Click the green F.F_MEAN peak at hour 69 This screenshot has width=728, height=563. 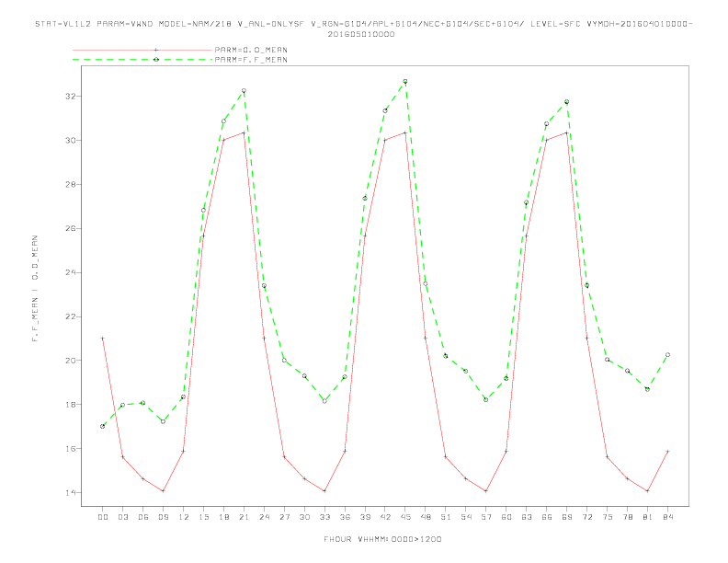point(567,102)
